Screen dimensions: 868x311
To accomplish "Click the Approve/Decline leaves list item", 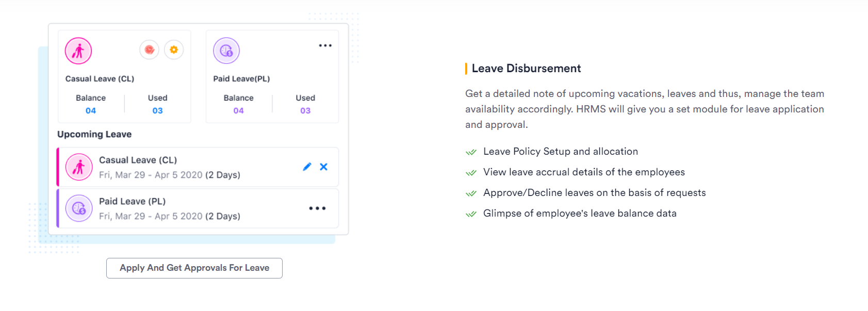I will (x=594, y=193).
